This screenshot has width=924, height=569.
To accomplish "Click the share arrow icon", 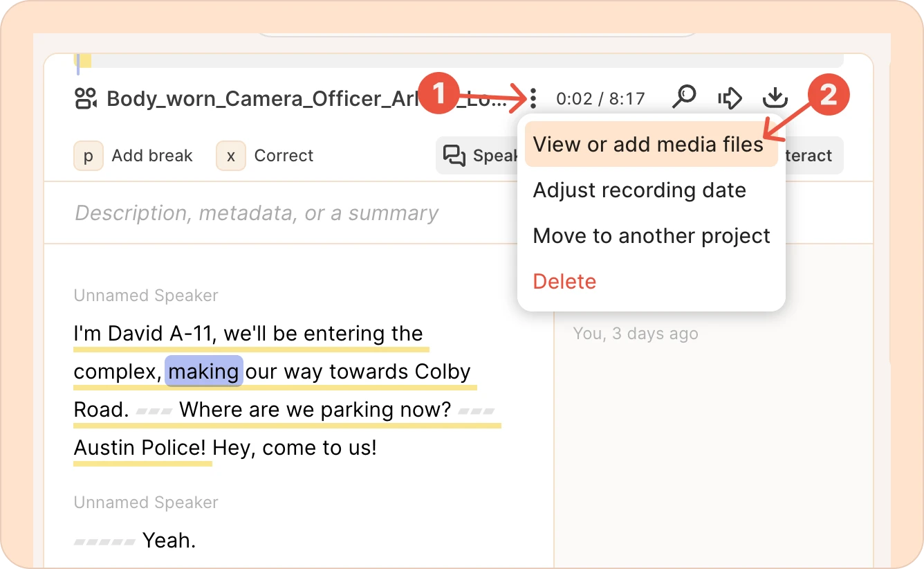I will 730,98.
